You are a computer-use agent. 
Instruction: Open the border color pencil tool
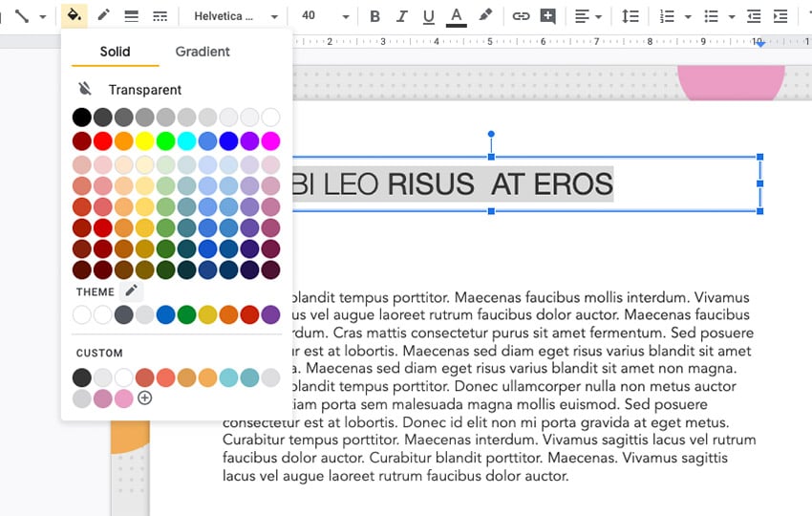click(x=103, y=16)
